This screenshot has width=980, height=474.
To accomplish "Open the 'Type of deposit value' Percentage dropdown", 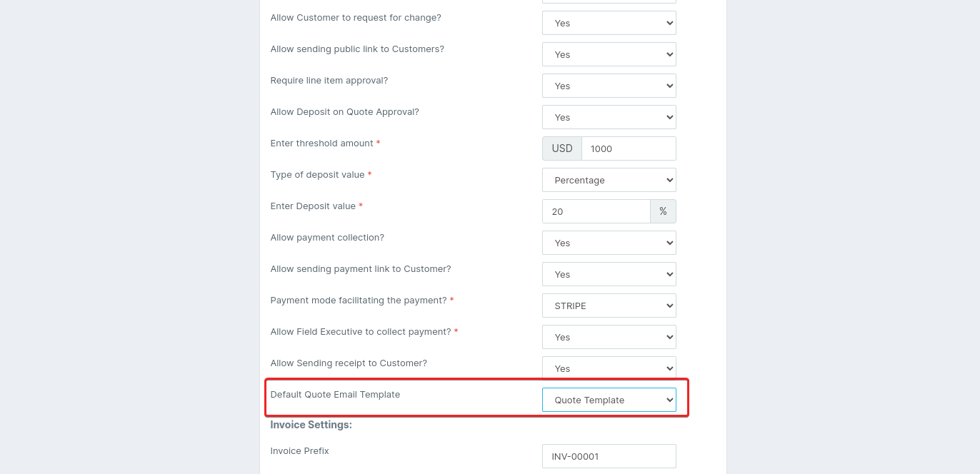I will 609,180.
